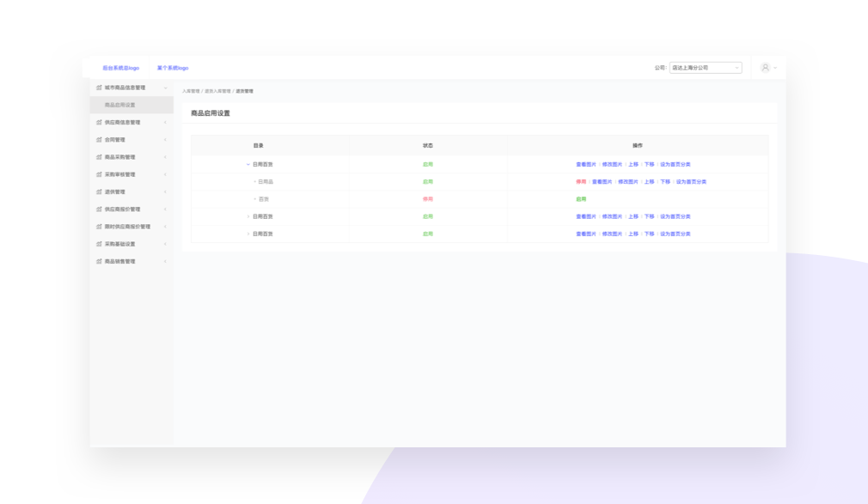
Task: Click green 启用 action in 百货 row
Action: click(581, 199)
